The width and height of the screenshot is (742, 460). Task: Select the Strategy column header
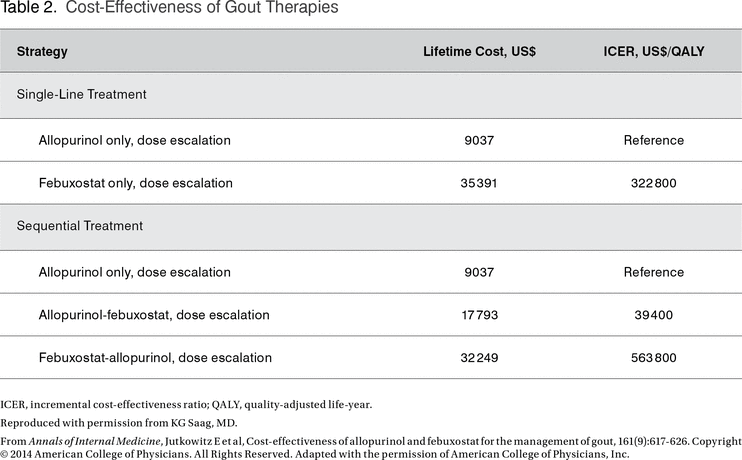tap(42, 51)
